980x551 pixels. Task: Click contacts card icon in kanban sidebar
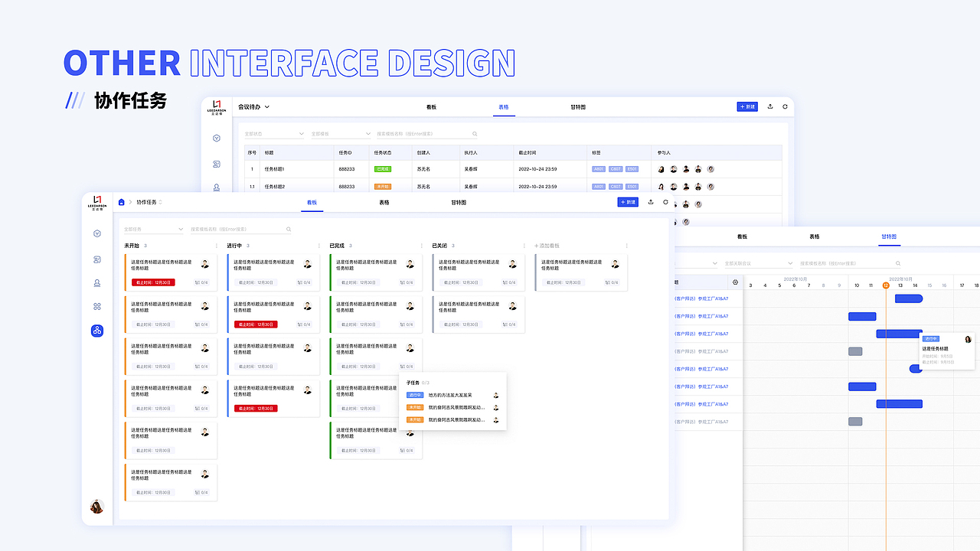(97, 259)
